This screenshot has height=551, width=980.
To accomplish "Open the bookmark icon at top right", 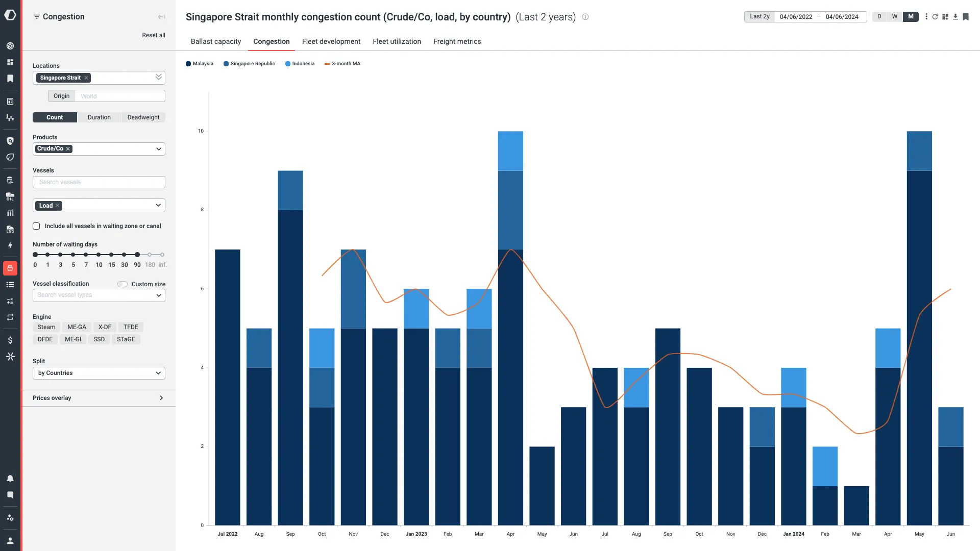I will 966,17.
